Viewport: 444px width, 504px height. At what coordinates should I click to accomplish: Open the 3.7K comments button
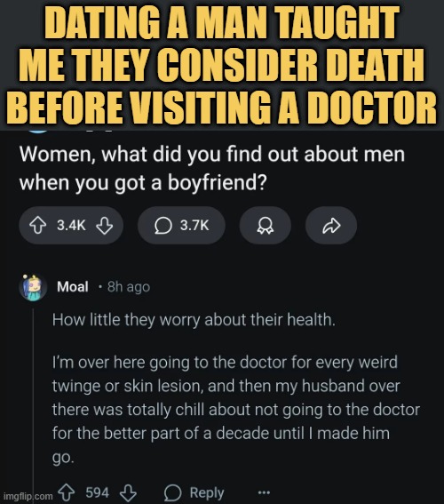[x=181, y=225]
